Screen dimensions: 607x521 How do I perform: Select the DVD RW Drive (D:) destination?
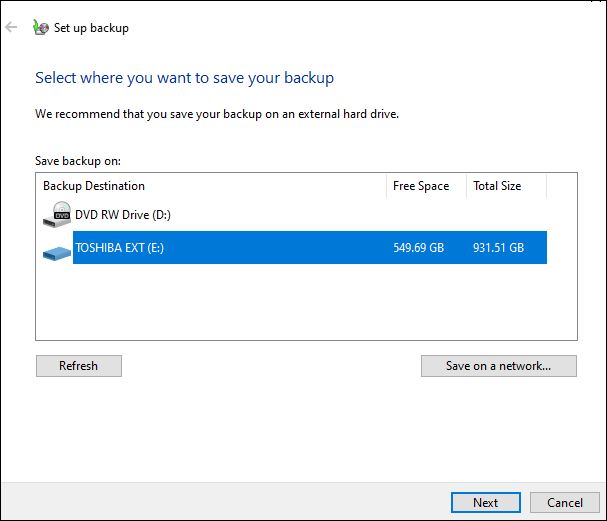tap(123, 215)
